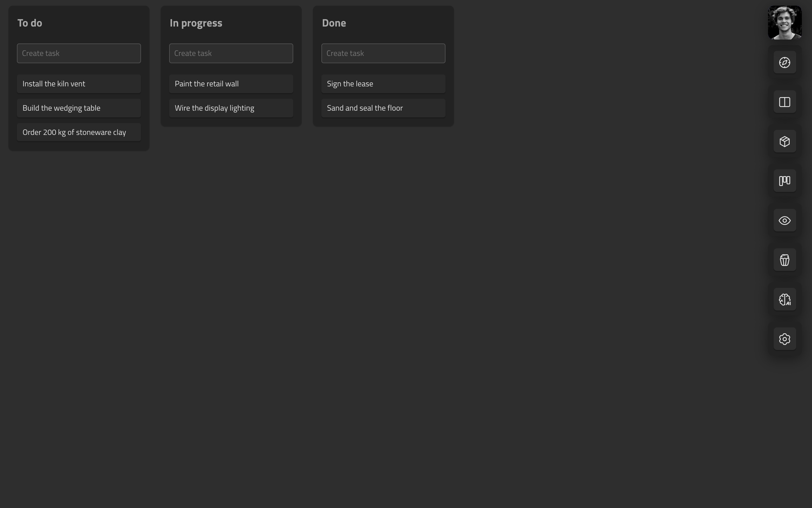Open settings gear icon
The image size is (812, 508).
pyautogui.click(x=784, y=339)
